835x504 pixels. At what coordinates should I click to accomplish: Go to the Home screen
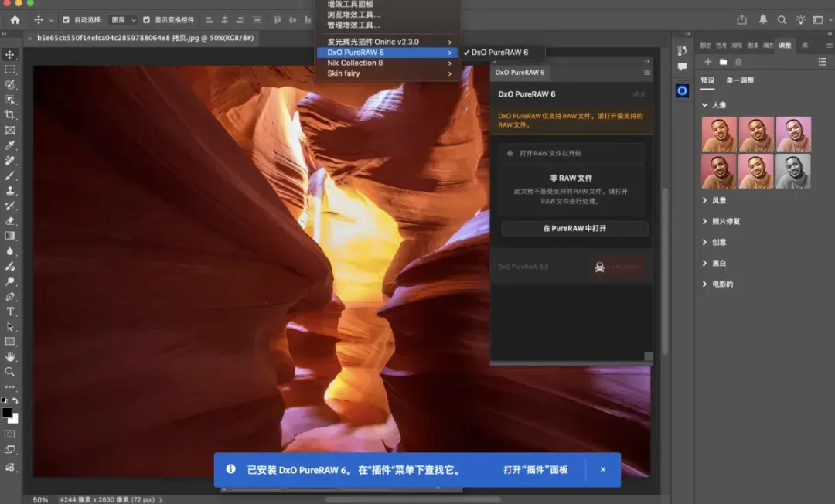15,19
